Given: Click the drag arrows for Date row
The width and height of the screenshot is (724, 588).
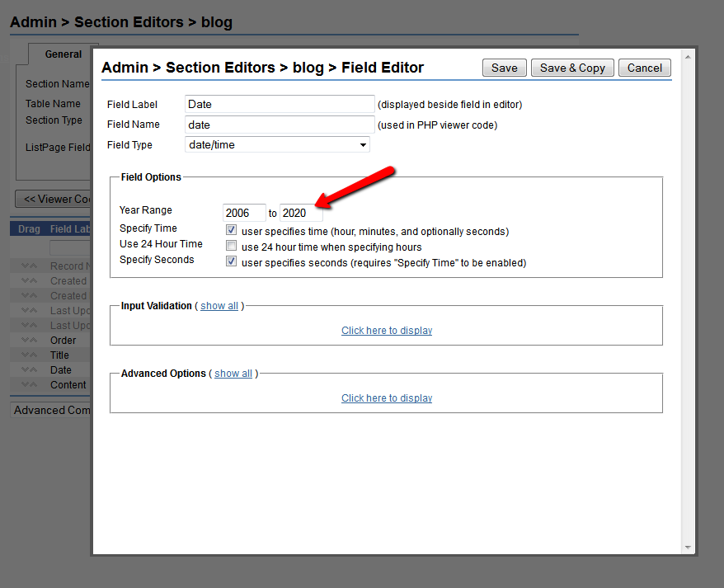Looking at the screenshot, I should point(29,370).
